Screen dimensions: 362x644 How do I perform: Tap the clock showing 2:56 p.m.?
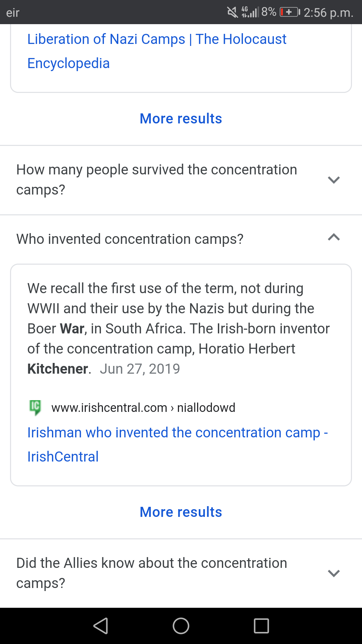click(328, 12)
